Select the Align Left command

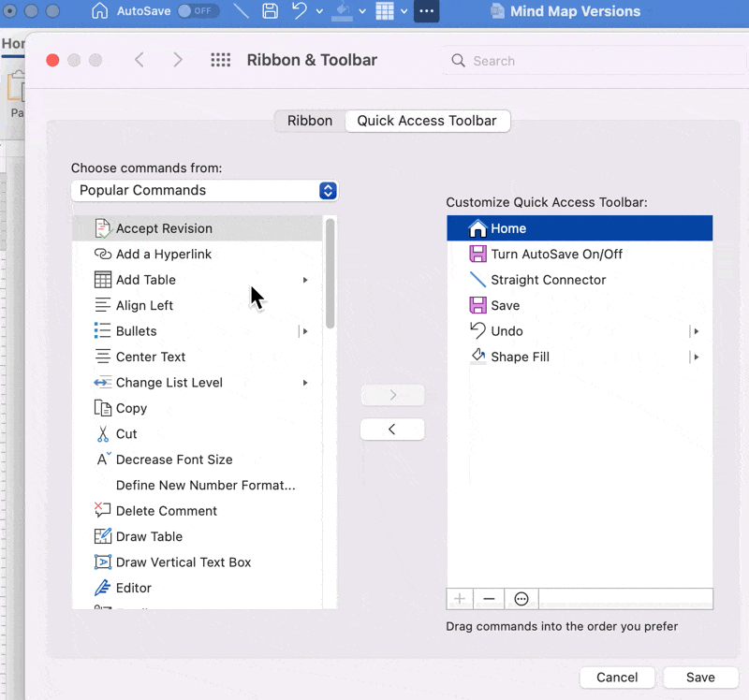198,306
